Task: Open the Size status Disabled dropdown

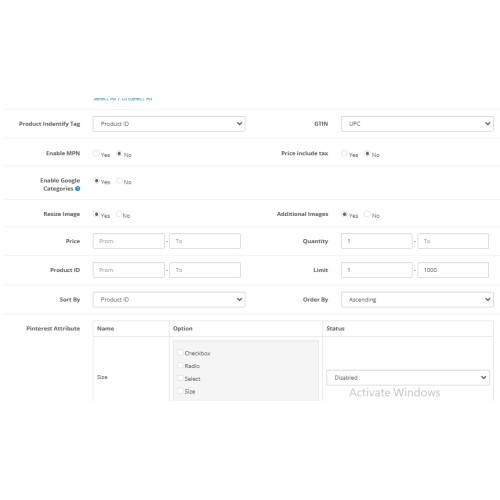Action: click(408, 378)
